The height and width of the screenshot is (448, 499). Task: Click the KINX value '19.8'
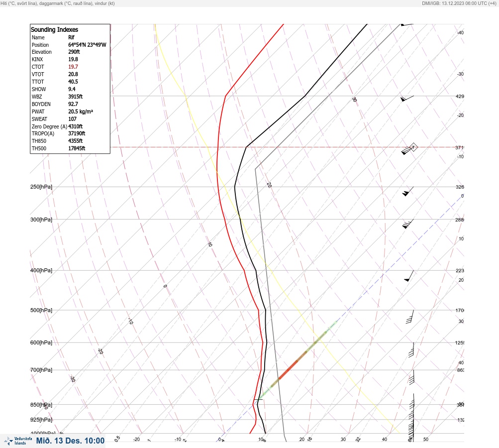point(73,59)
